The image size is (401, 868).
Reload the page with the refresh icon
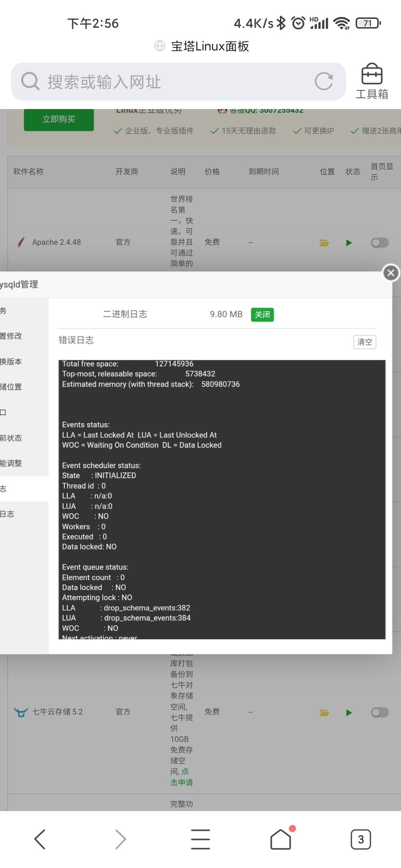pos(324,82)
